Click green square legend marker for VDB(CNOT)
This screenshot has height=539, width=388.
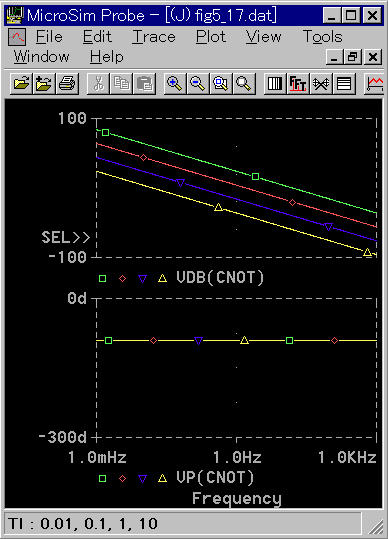tap(102, 278)
